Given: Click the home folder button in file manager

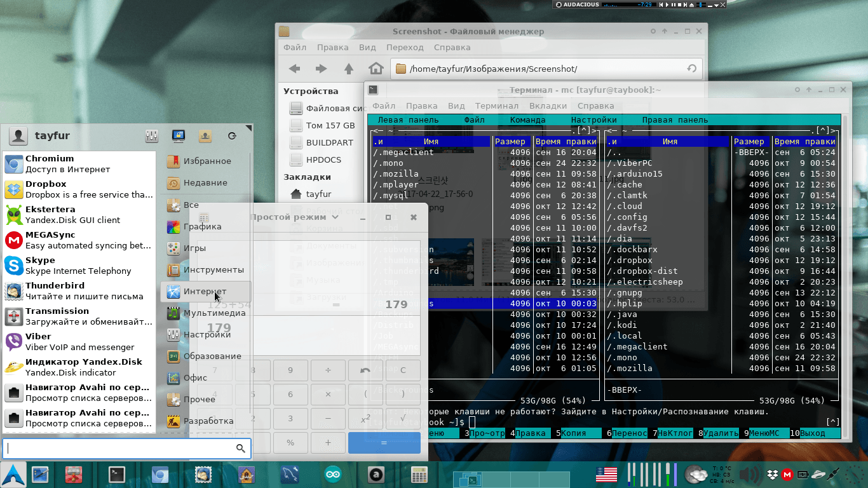Looking at the screenshot, I should point(376,69).
